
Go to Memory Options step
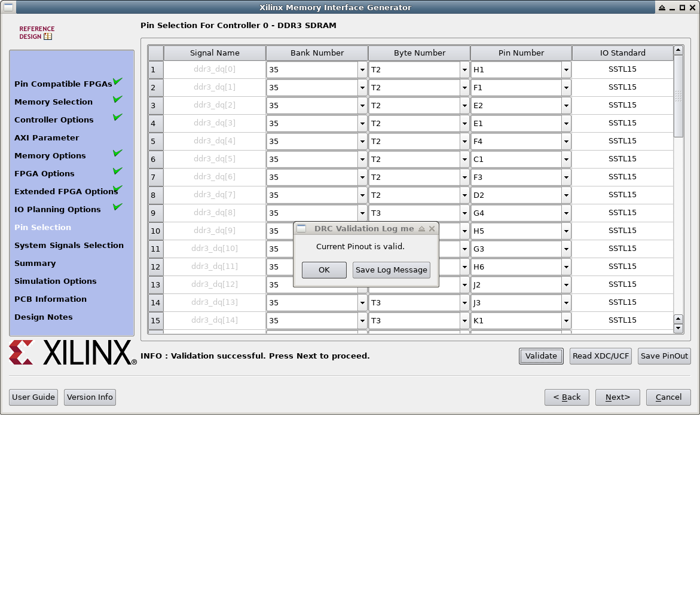tap(50, 155)
